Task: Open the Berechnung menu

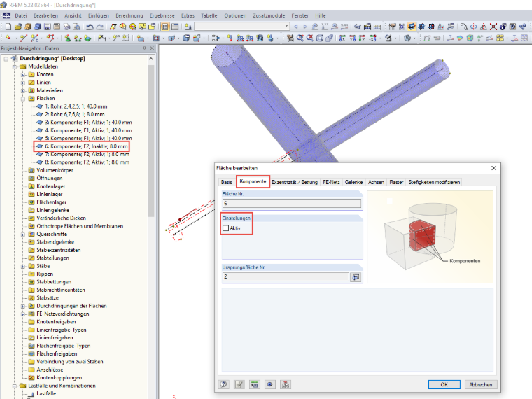Action: tap(129, 15)
